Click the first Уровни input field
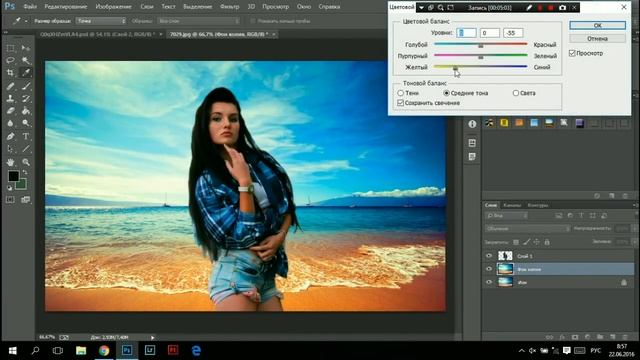 point(466,33)
